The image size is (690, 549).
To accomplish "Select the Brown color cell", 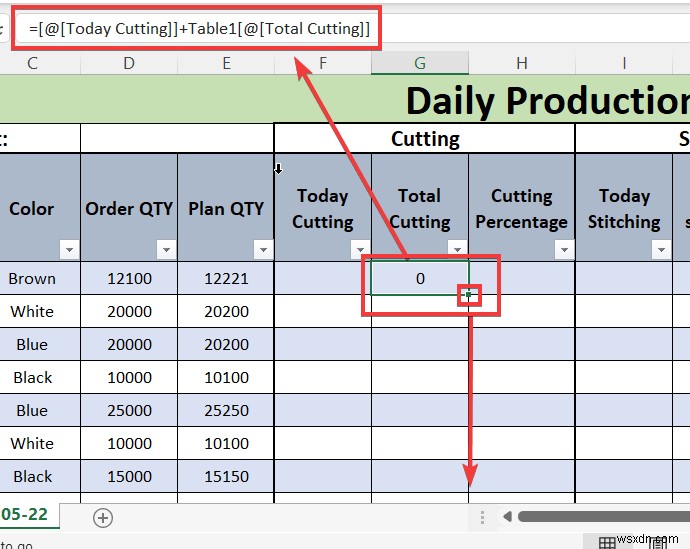I will click(x=32, y=278).
